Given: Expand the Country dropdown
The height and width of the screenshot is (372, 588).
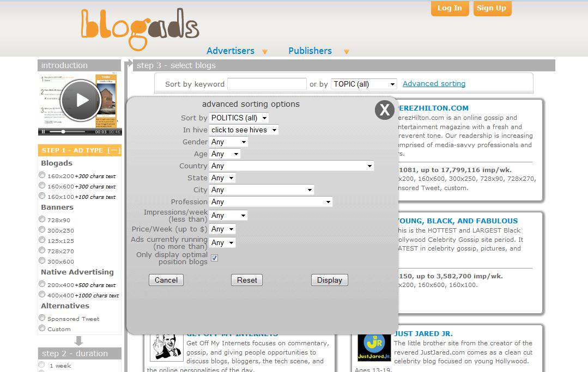Looking at the screenshot, I should [x=292, y=166].
